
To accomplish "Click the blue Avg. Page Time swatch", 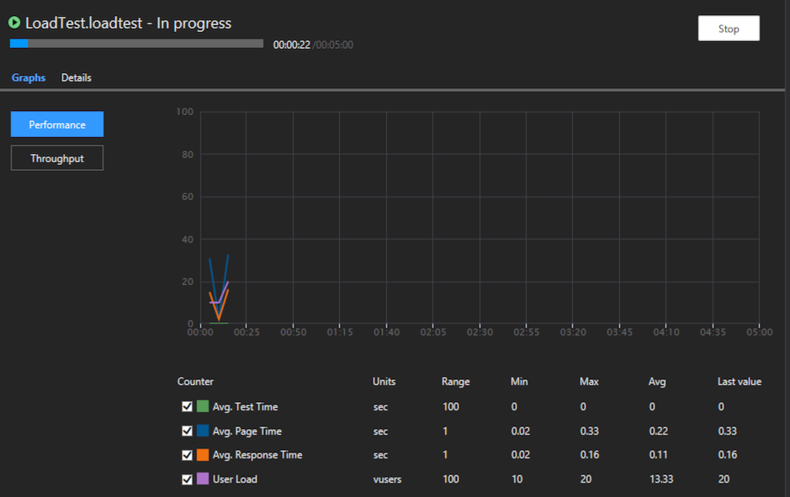I will [x=203, y=430].
